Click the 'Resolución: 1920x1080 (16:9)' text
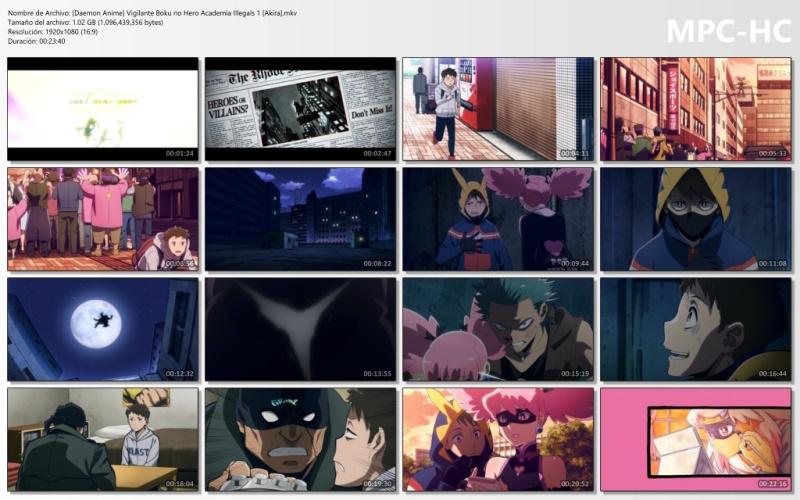 pos(53,32)
